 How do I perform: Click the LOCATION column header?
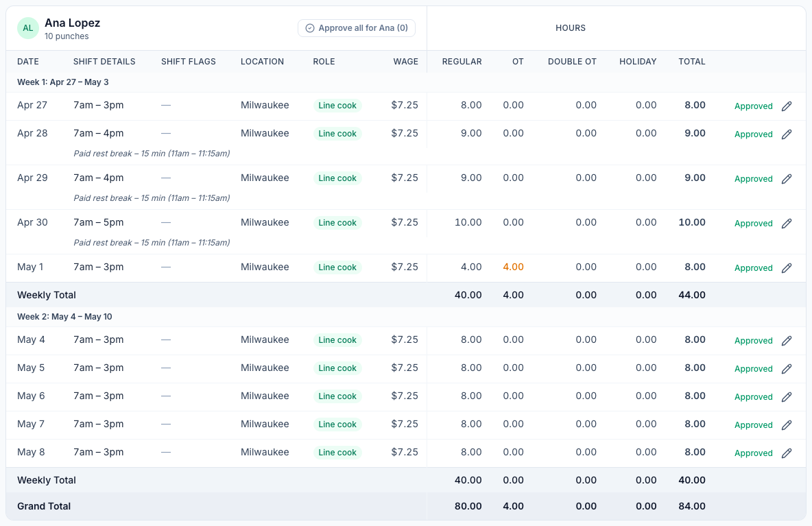point(262,62)
